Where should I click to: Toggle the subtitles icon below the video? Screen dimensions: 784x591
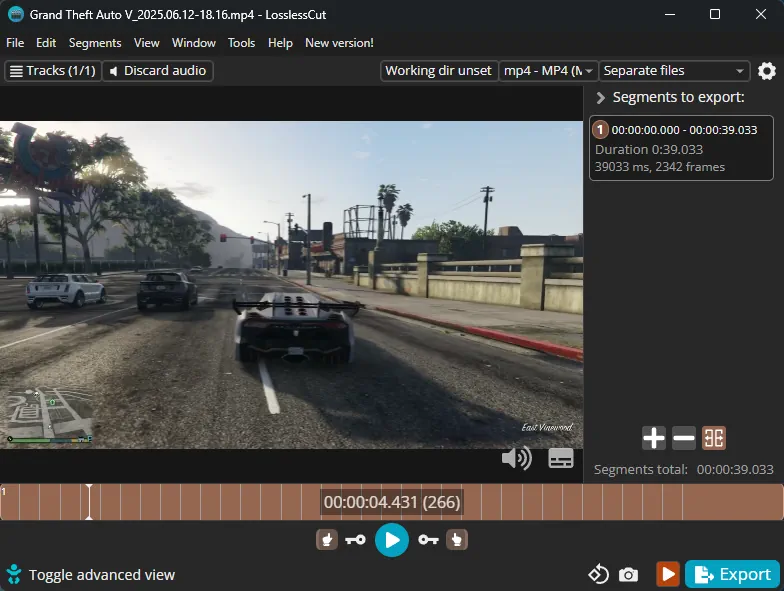tap(560, 458)
